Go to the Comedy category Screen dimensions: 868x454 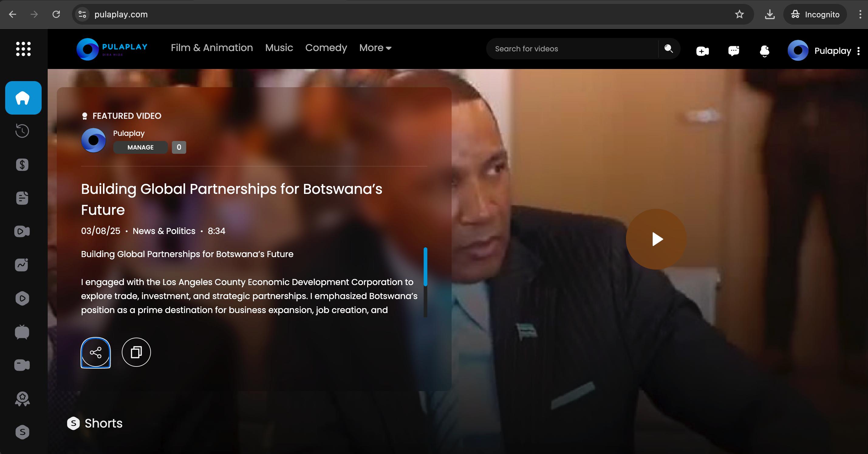pos(326,48)
